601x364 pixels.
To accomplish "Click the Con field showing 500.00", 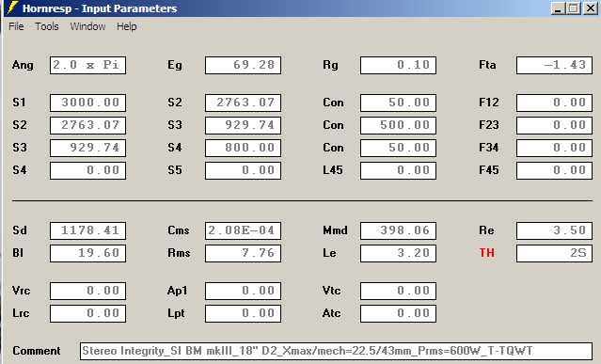I will 398,125.
